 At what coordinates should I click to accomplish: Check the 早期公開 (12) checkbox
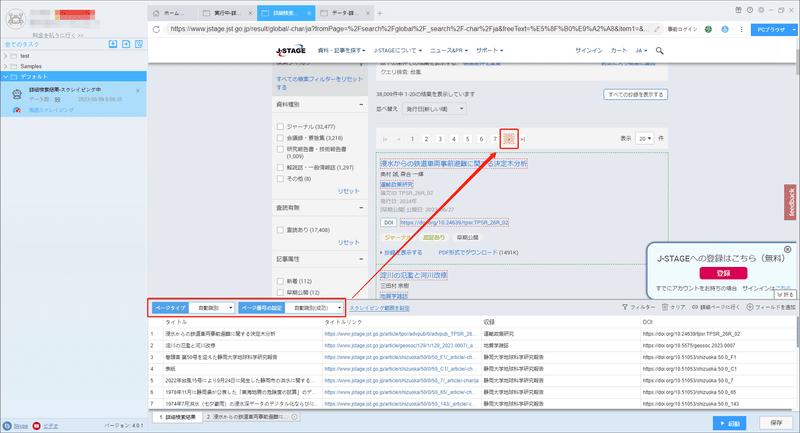(x=280, y=292)
